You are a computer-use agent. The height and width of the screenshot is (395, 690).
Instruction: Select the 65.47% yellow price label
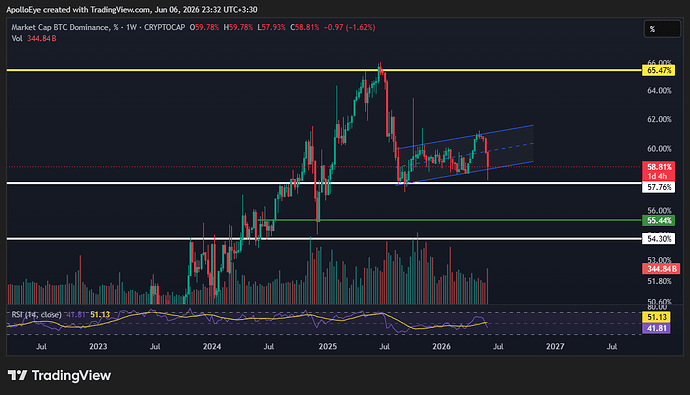pos(658,70)
